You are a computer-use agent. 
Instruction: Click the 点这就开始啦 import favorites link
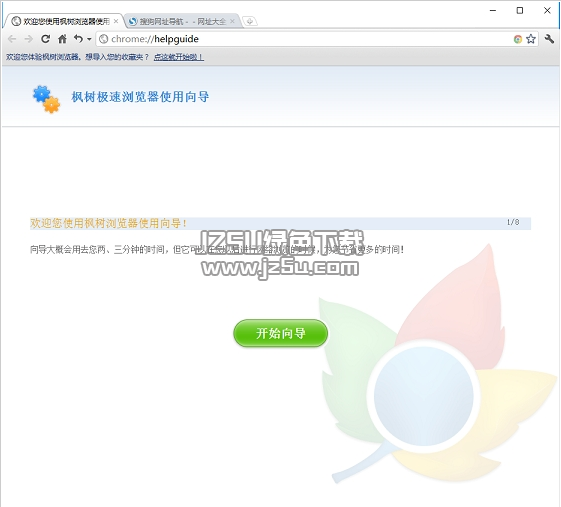[179, 57]
